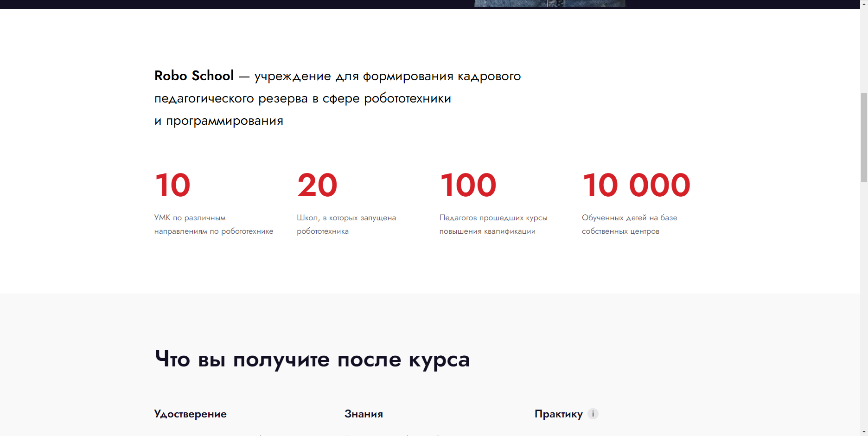Click the line 'педагогического резерва в сфере робототехники'

point(303,99)
